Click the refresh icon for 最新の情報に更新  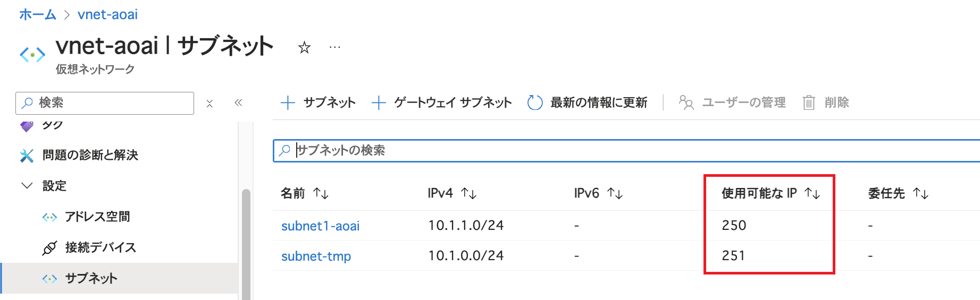534,102
